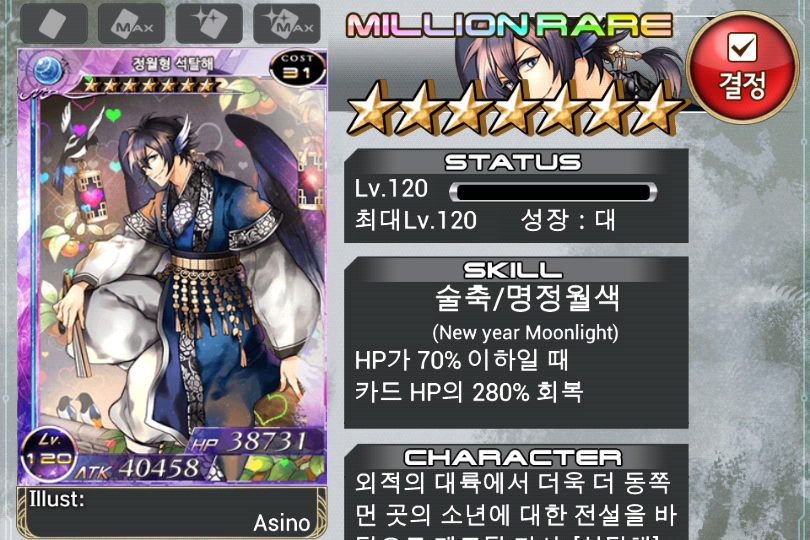The image size is (810, 540).
Task: Tap the HP 38731 stat
Action: pos(249,442)
